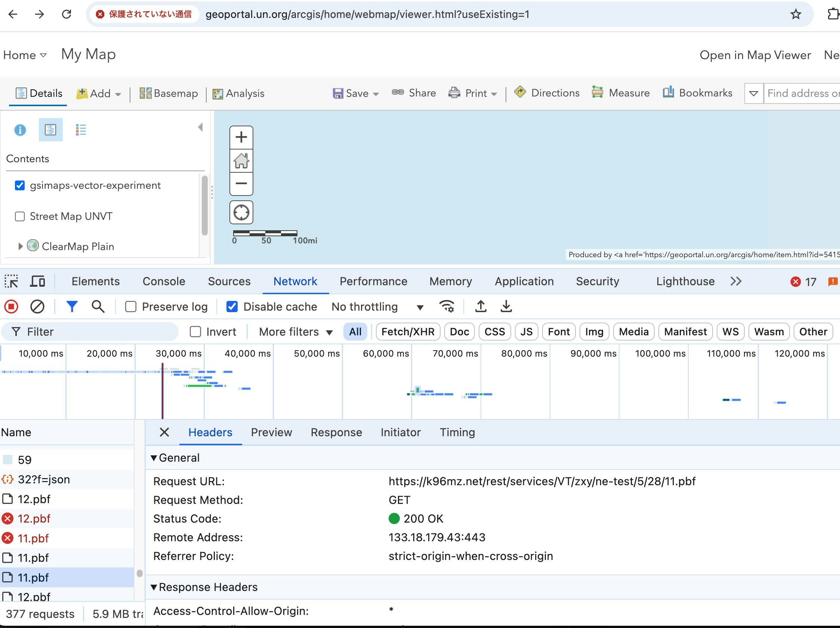Switch to the Console tab
The height and width of the screenshot is (628, 840).
pyautogui.click(x=164, y=281)
